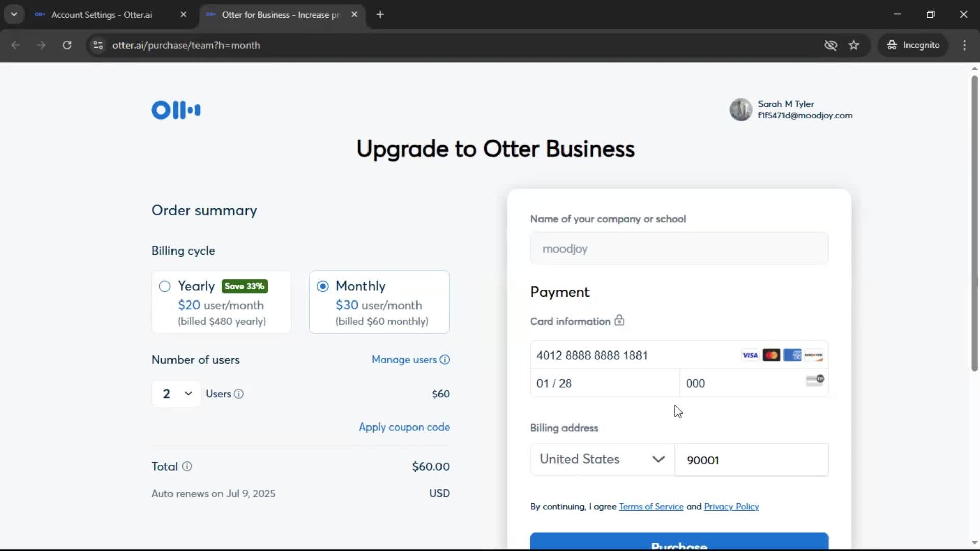Open Sarah M Tyler profile avatar
The image size is (980, 551).
click(x=741, y=110)
